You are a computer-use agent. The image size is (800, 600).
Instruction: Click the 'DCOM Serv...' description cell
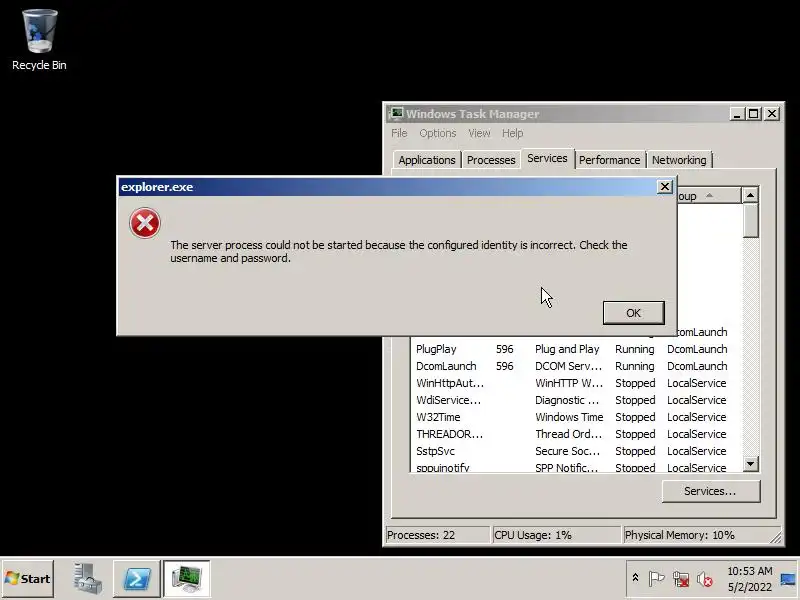(568, 366)
